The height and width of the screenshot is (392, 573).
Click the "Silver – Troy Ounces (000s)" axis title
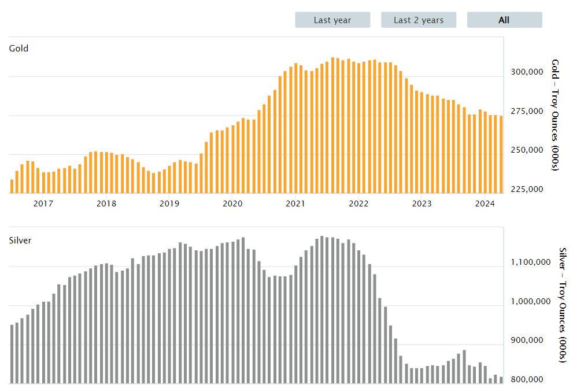(563, 305)
